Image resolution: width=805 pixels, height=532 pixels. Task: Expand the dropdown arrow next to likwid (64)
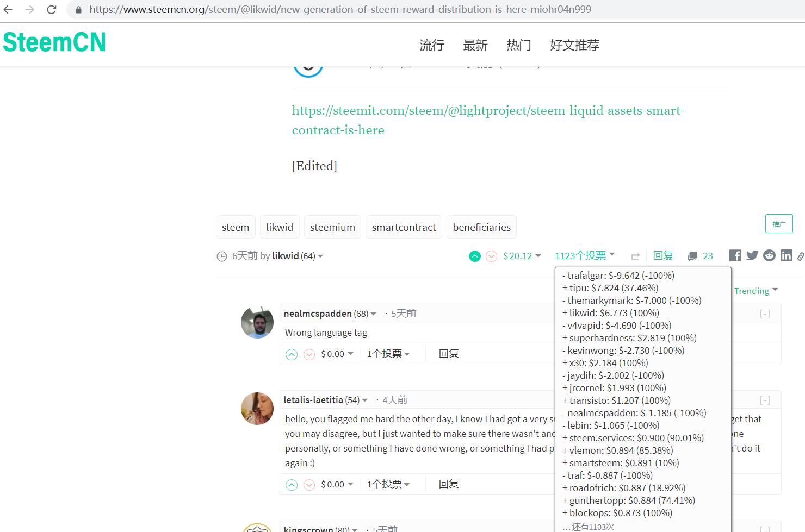tap(320, 256)
